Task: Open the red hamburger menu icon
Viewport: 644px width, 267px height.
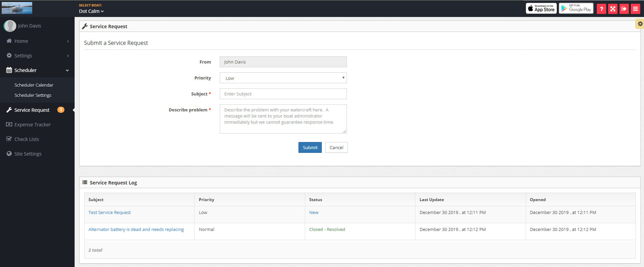Action: [635, 9]
